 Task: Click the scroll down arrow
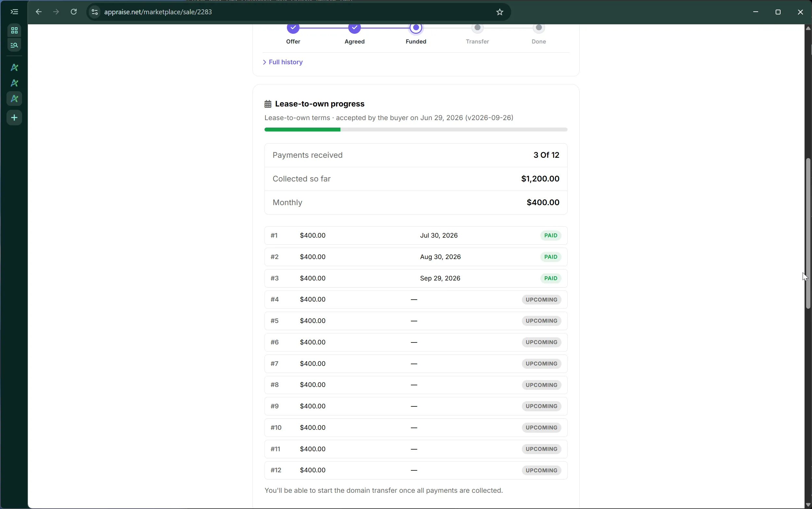808,505
